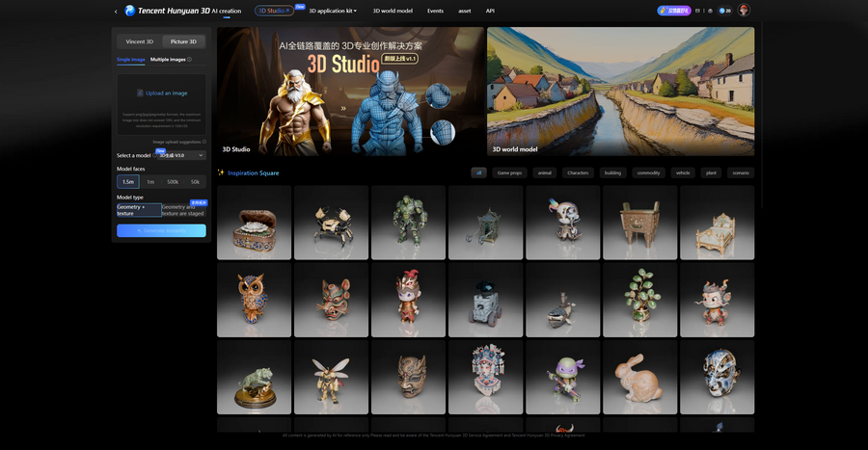Select the Single image tab
The image size is (868, 450).
pos(130,60)
